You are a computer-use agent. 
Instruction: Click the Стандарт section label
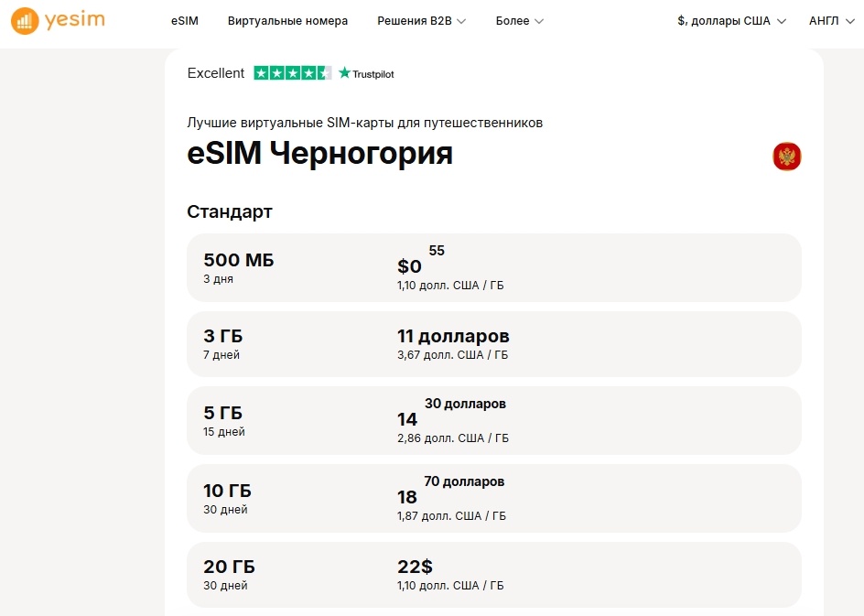(x=230, y=211)
